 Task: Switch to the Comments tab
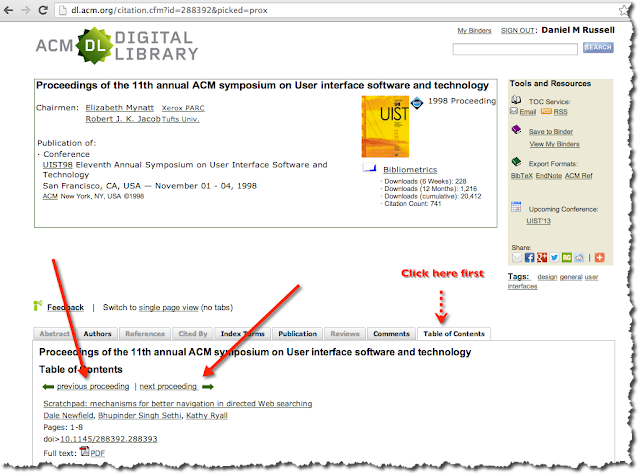tap(391, 334)
